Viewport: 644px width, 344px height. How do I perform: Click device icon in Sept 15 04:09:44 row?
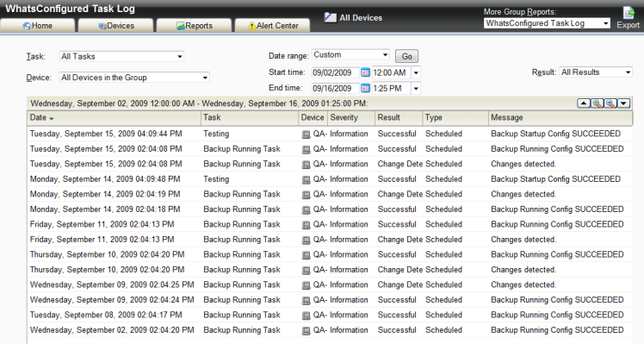[306, 134]
